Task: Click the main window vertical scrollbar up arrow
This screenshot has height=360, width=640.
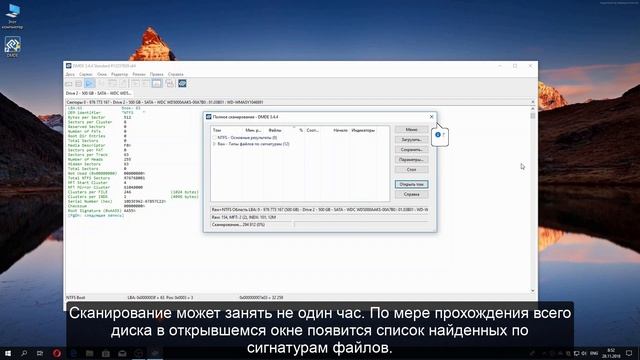Action: [x=533, y=109]
